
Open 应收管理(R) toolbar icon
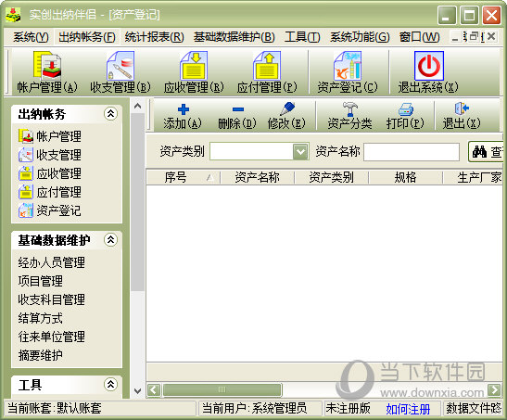click(x=194, y=72)
